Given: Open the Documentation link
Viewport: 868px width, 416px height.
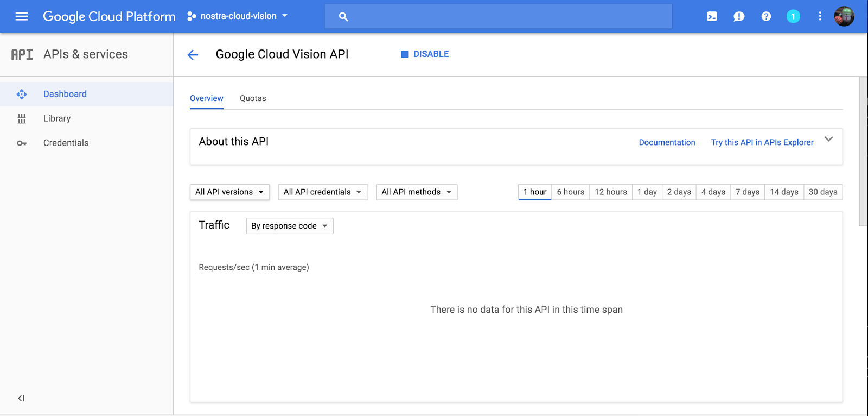Looking at the screenshot, I should pyautogui.click(x=667, y=142).
